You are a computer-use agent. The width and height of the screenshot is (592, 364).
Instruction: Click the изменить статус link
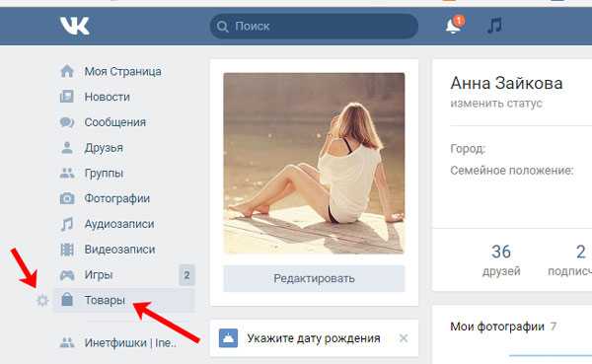pyautogui.click(x=496, y=103)
